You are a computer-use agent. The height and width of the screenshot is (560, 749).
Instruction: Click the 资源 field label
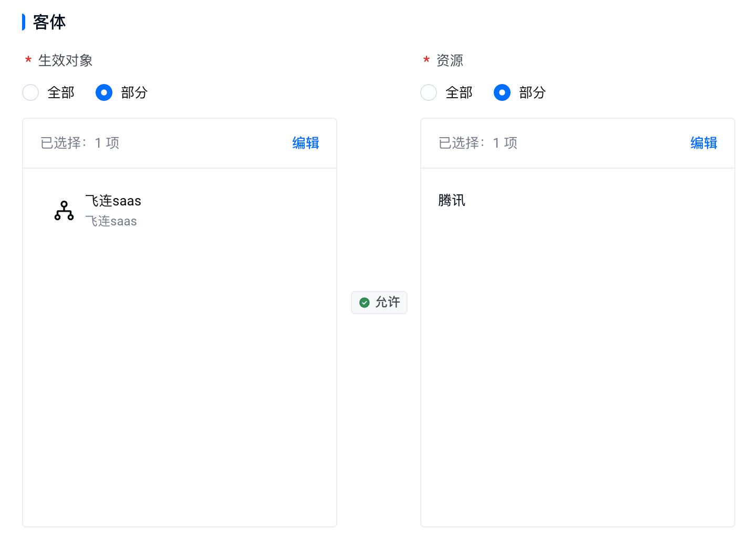(450, 60)
